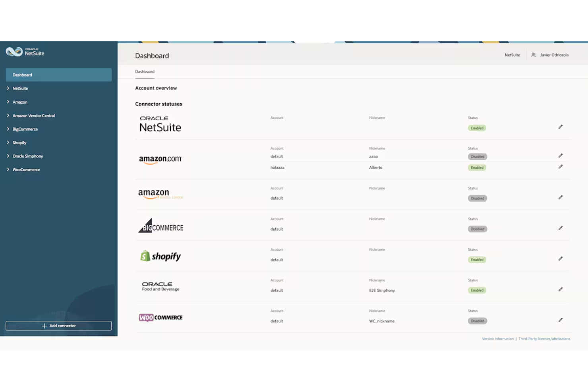588x392 pixels.
Task: Click the Enabled status pill for Shopify
Action: pos(477,259)
